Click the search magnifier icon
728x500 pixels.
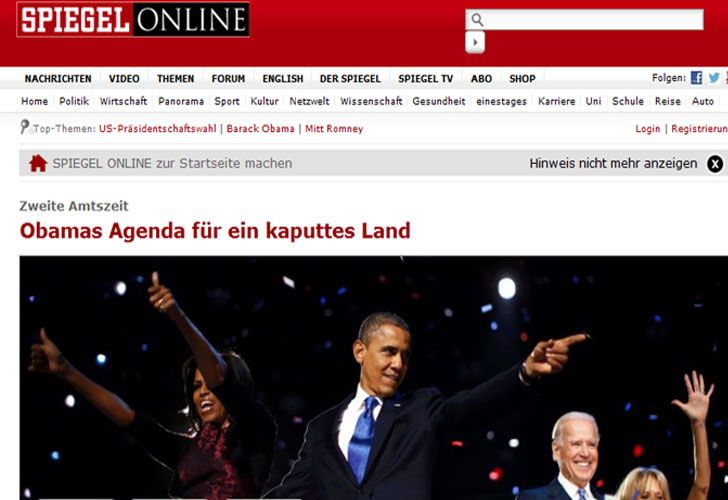click(x=477, y=19)
